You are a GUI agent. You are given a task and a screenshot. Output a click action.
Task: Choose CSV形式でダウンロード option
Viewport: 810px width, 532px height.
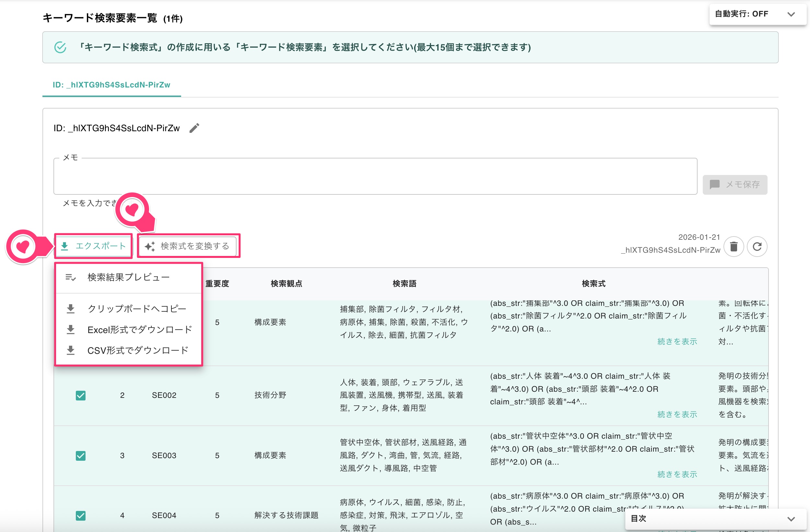pyautogui.click(x=129, y=350)
